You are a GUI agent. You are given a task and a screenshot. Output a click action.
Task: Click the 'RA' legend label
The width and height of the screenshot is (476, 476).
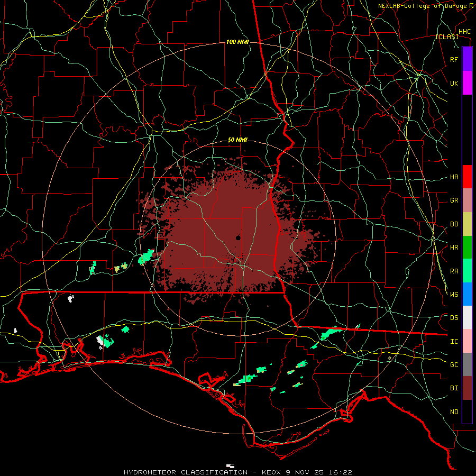click(454, 271)
